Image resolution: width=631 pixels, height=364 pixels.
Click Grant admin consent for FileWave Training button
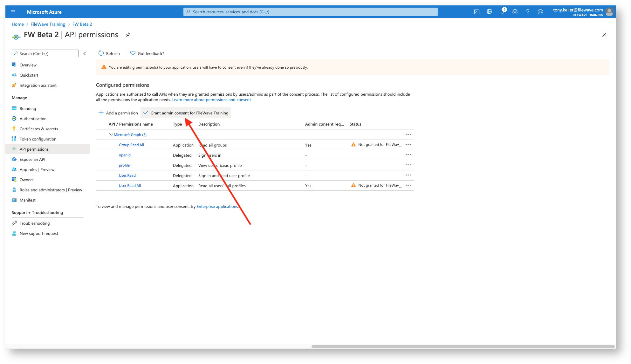[189, 113]
